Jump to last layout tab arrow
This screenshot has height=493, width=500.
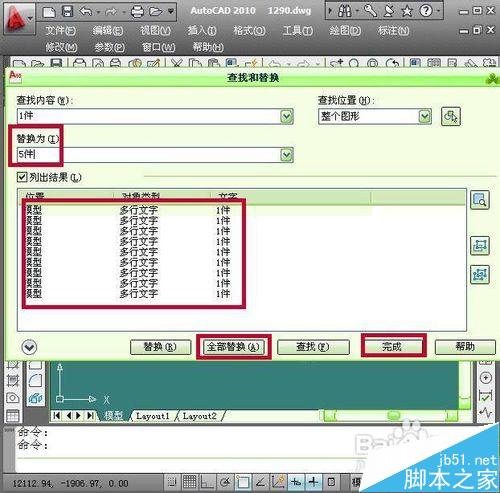(90, 416)
